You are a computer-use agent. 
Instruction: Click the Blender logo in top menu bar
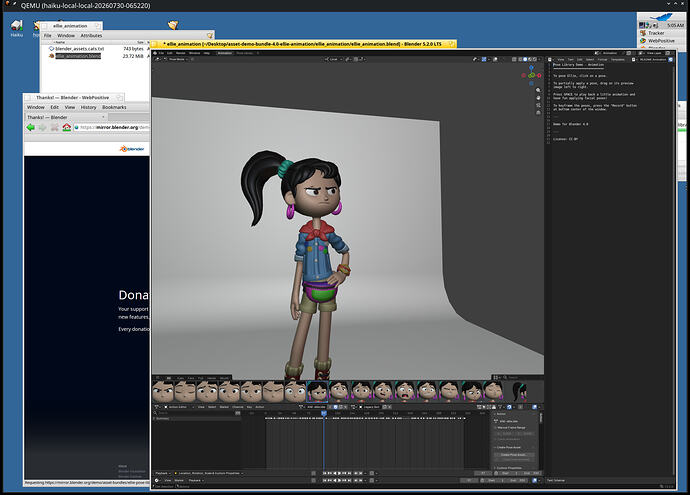[154, 53]
